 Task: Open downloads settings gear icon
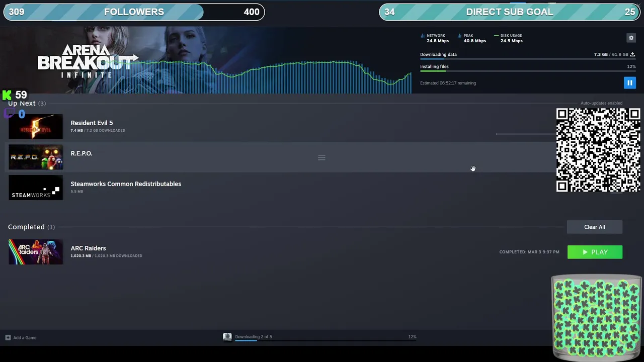point(631,38)
